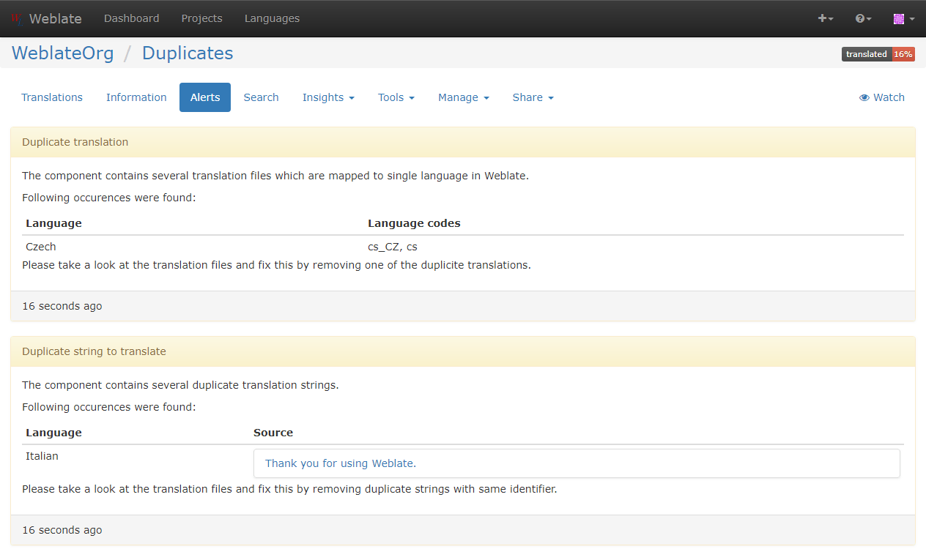Go to Dashboard in top navigation
Viewport: 926px width, 560px height.
pyautogui.click(x=131, y=18)
